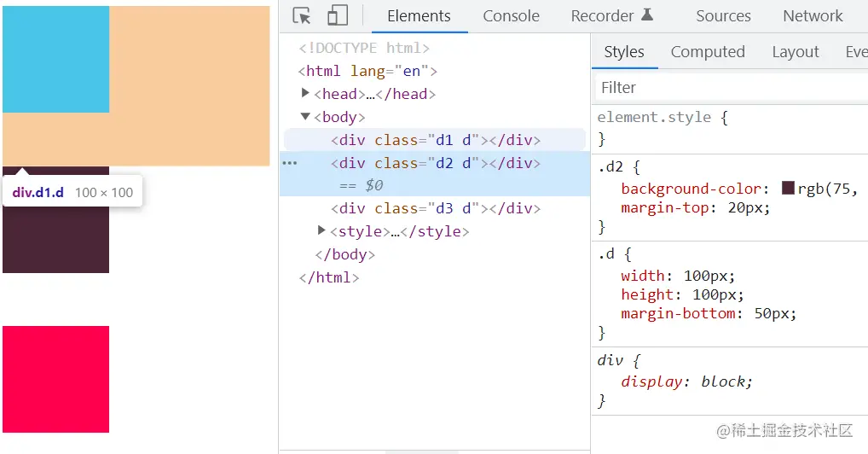868x454 pixels.
Task: Open the Layout sub-tab
Action: point(796,51)
